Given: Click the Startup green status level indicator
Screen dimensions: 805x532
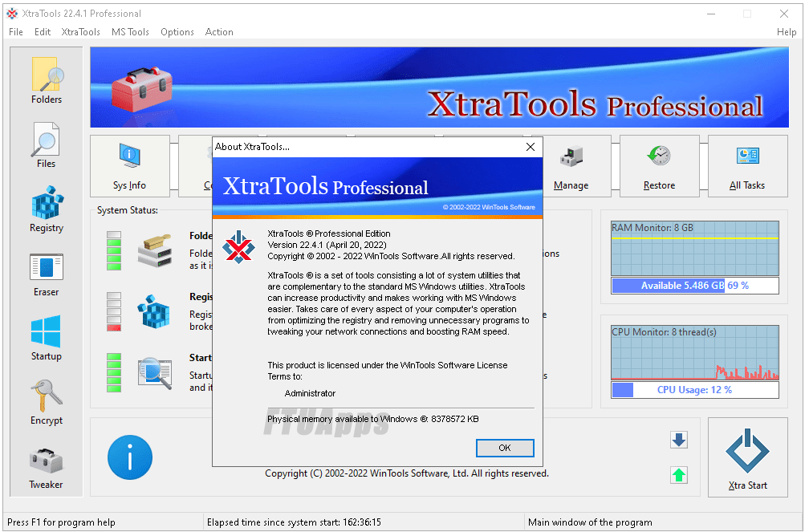Looking at the screenshot, I should (114, 373).
